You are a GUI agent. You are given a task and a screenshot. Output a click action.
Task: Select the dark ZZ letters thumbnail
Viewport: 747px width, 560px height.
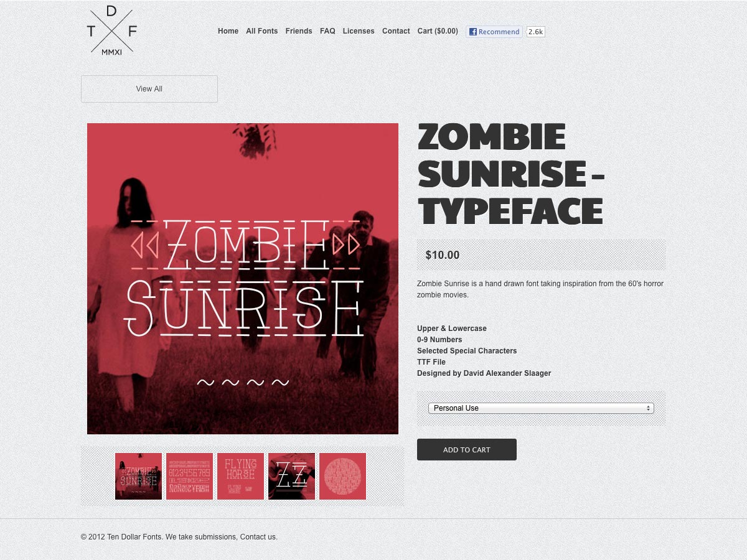[x=291, y=476]
